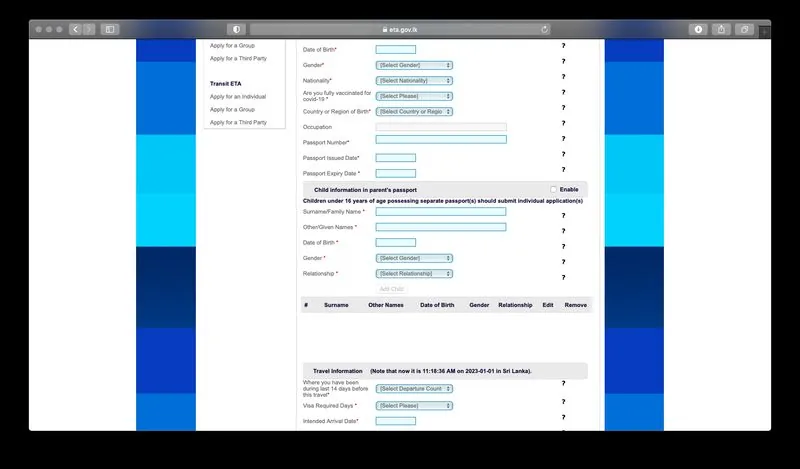800x469 pixels.
Task: Open the privacy report shield icon
Action: click(236, 30)
